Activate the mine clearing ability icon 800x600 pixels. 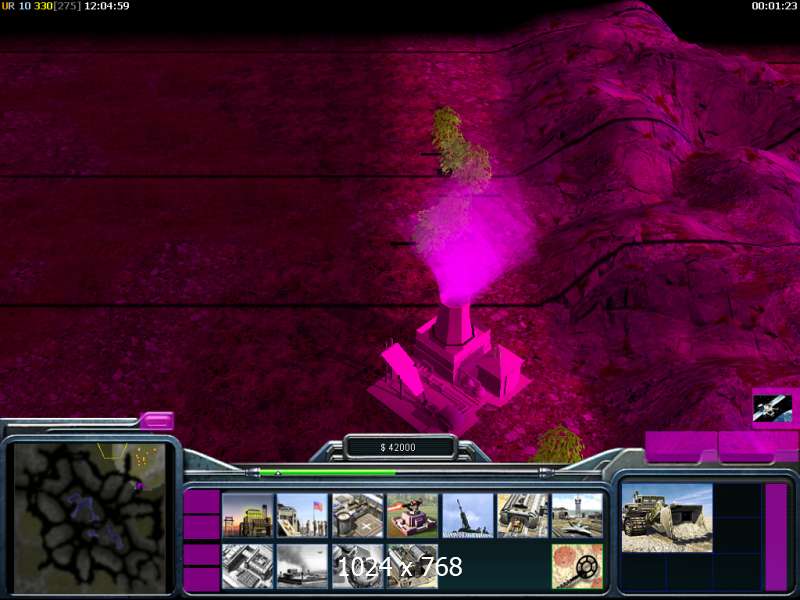578,566
